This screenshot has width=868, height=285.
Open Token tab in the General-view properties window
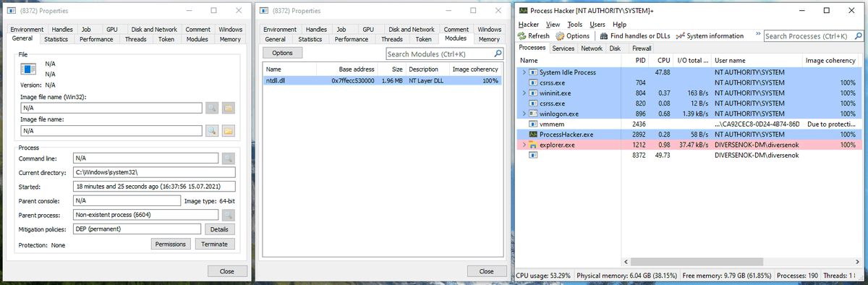166,39
